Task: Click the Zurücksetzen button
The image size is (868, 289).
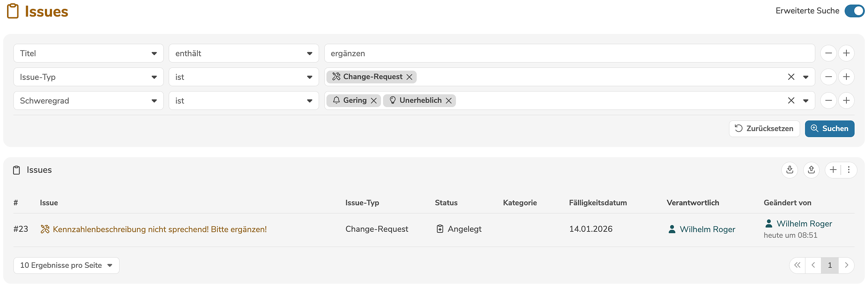Action: 764,129
